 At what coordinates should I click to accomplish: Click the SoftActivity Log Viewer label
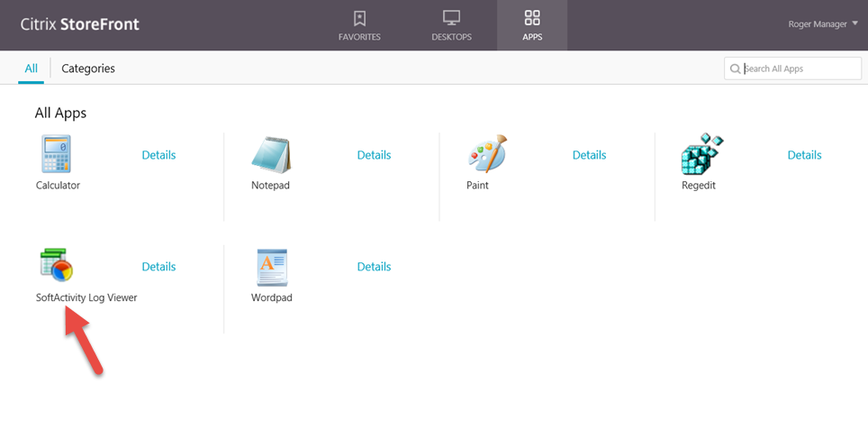point(86,297)
